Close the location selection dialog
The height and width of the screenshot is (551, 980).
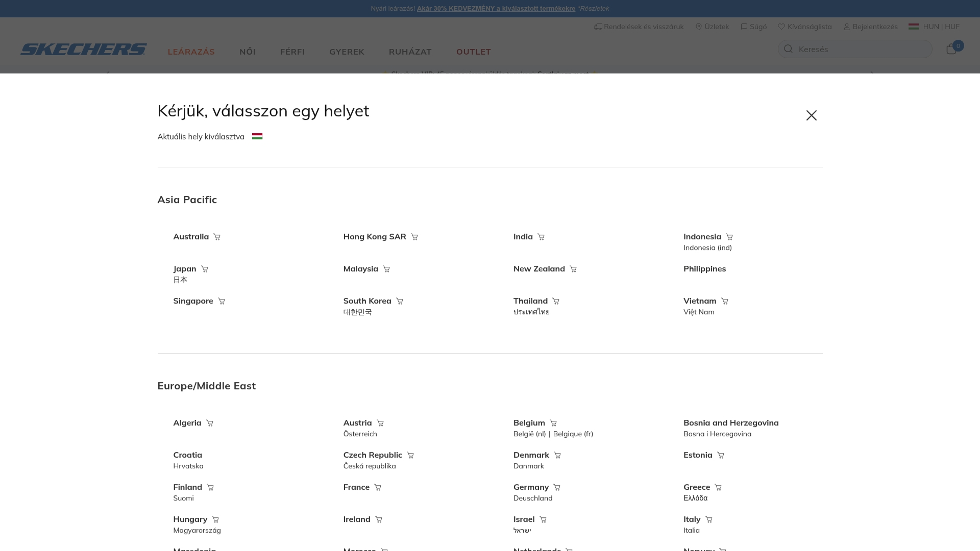pyautogui.click(x=811, y=115)
